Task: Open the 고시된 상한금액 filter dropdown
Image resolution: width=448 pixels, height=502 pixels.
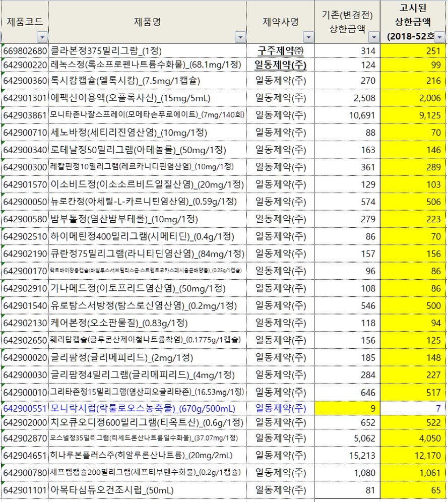Action: 439,37
